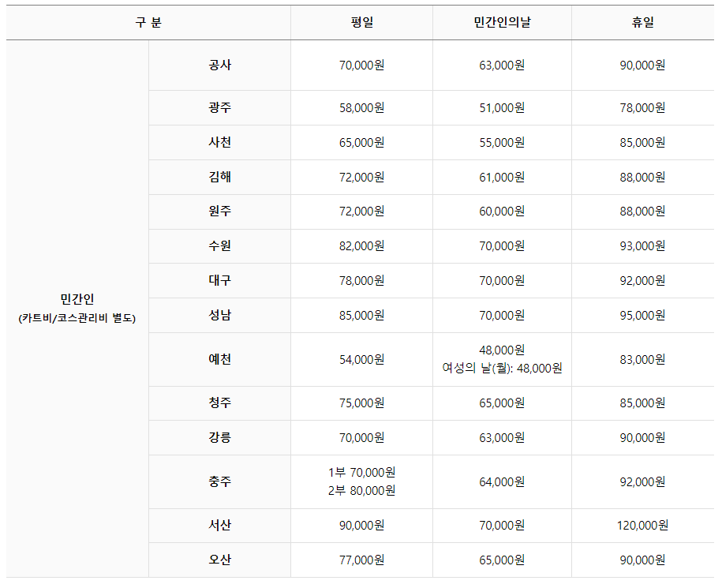
Task: Click 예천 weekday price 54,000원
Action: click(362, 360)
